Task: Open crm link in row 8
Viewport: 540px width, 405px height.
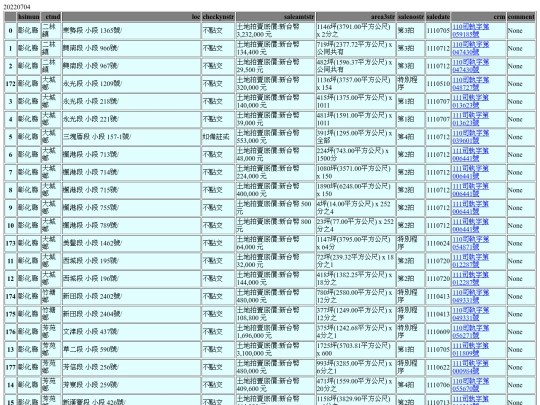Action: point(470,190)
